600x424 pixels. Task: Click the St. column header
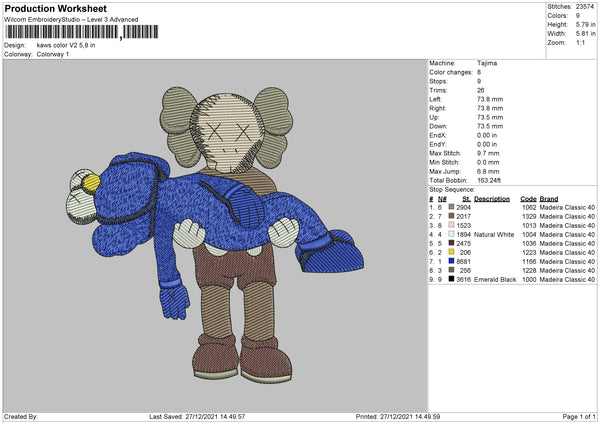pyautogui.click(x=466, y=198)
